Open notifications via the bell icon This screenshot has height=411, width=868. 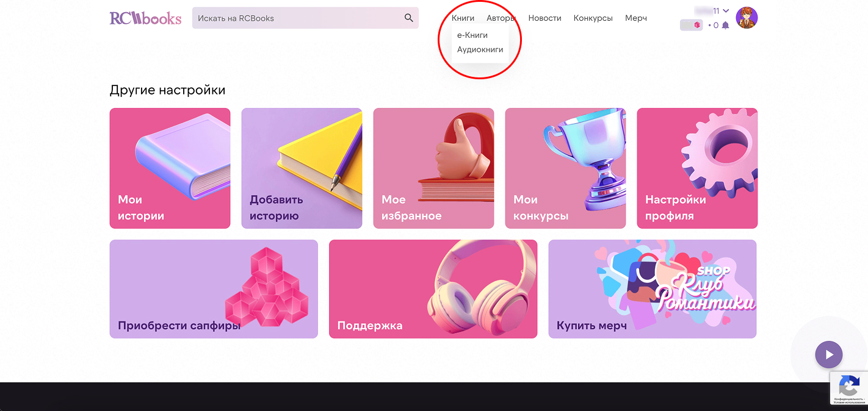[725, 26]
